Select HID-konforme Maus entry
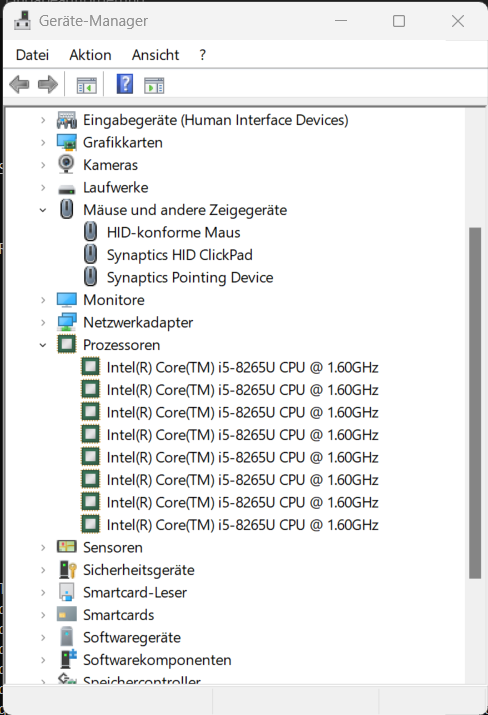 (173, 233)
